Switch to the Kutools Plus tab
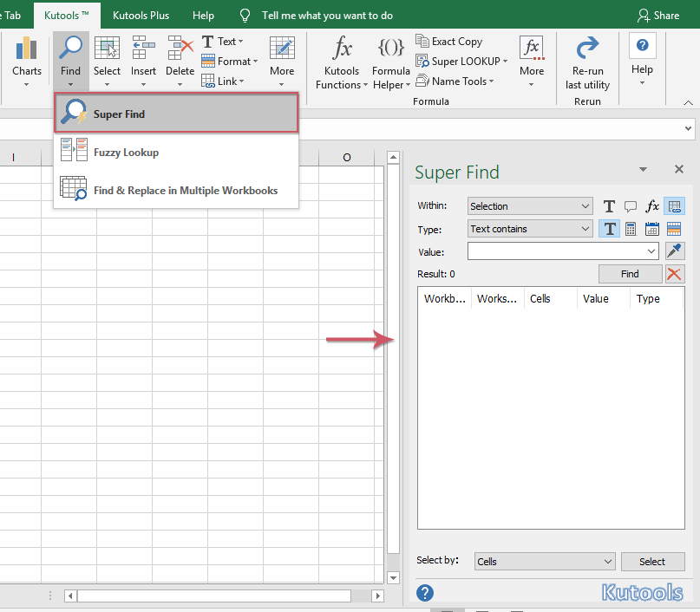 141,15
